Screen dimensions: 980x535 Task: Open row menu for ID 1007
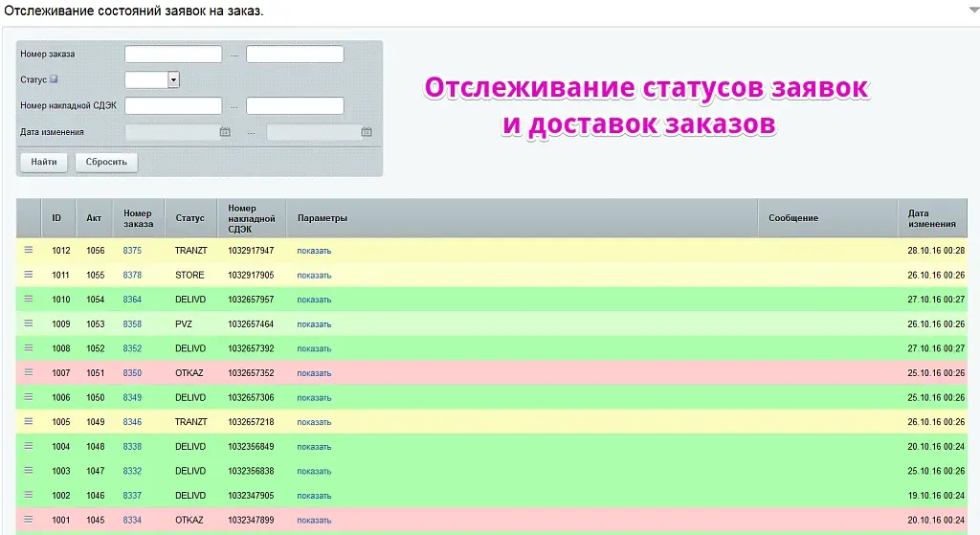point(28,372)
